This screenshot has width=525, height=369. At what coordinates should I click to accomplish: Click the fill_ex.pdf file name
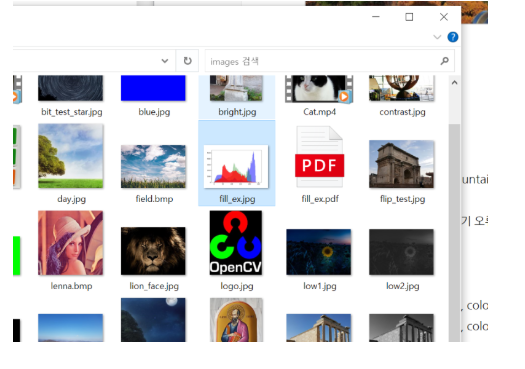pos(320,199)
